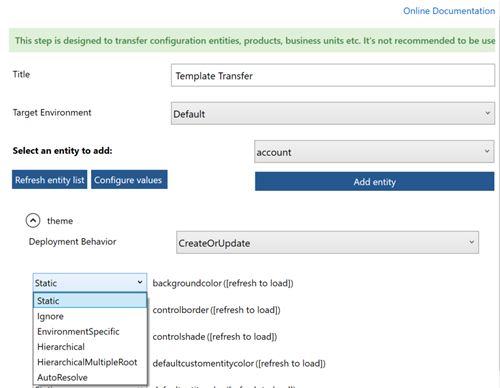Image resolution: width=500 pixels, height=388 pixels.
Task: Click the Title input field
Action: 333,76
